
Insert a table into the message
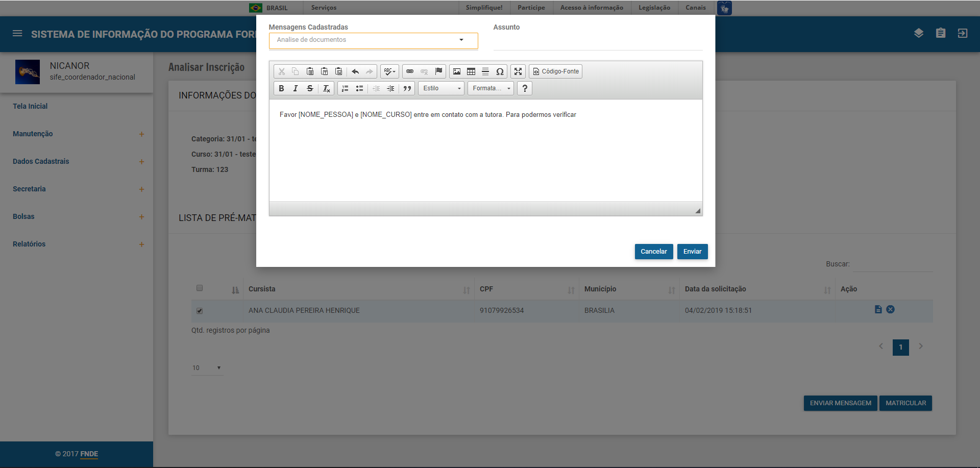471,71
